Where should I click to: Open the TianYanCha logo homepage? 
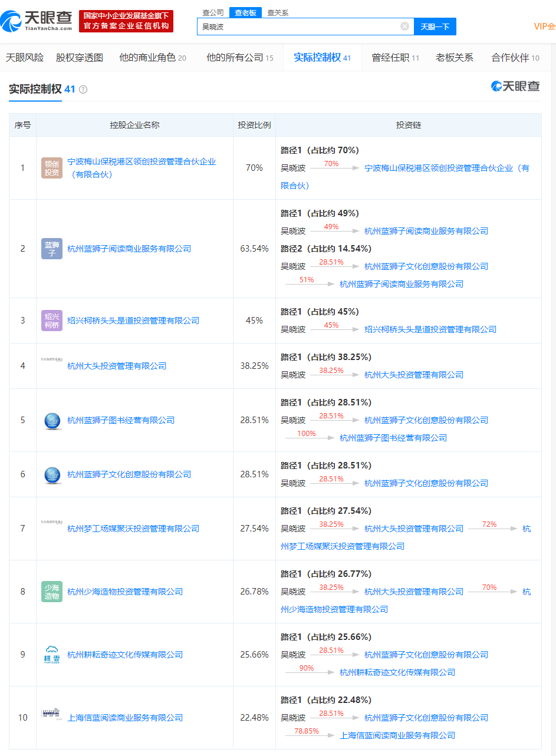pyautogui.click(x=37, y=21)
